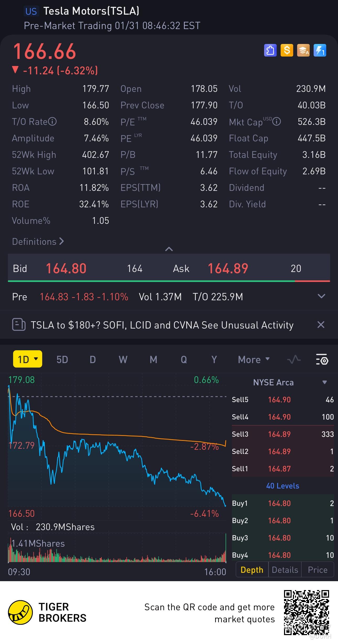Tap the Mkt Cap info icon

[x=276, y=121]
